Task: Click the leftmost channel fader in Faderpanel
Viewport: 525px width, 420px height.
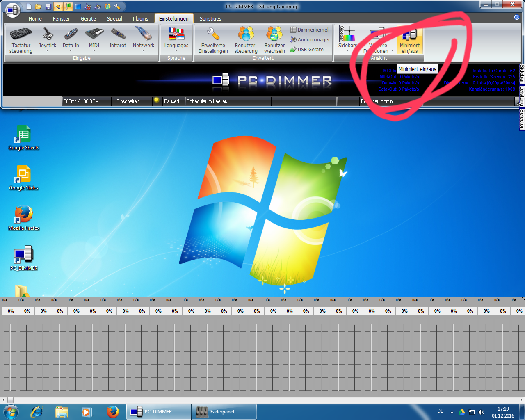Action: [10, 357]
